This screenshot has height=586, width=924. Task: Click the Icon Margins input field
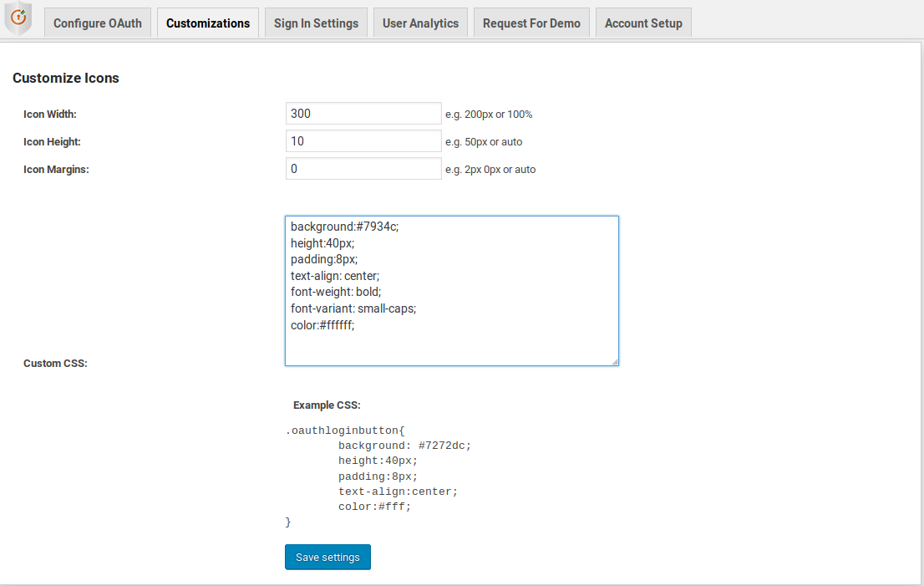click(363, 168)
